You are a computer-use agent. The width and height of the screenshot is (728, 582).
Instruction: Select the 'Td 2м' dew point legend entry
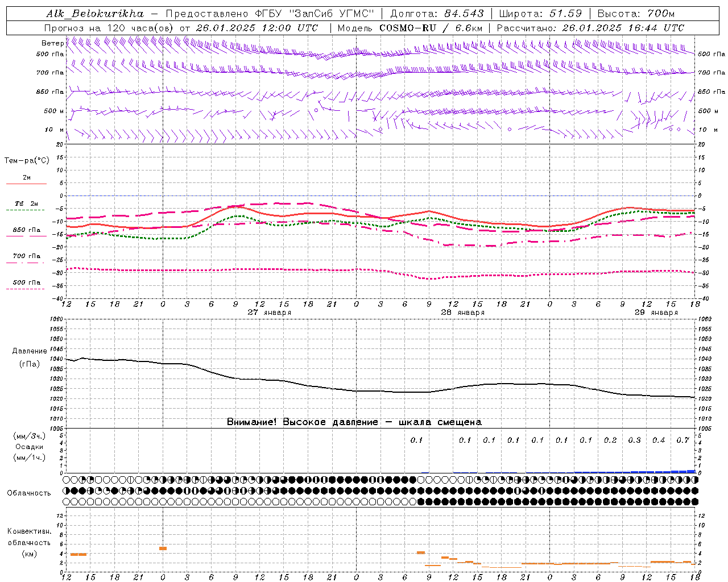click(26, 203)
